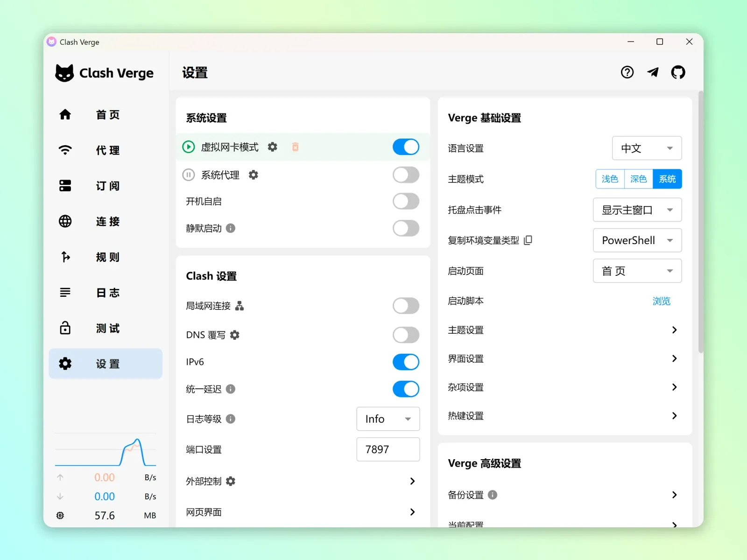Click the traffic graph in the sidebar
747x560 pixels.
[106, 450]
